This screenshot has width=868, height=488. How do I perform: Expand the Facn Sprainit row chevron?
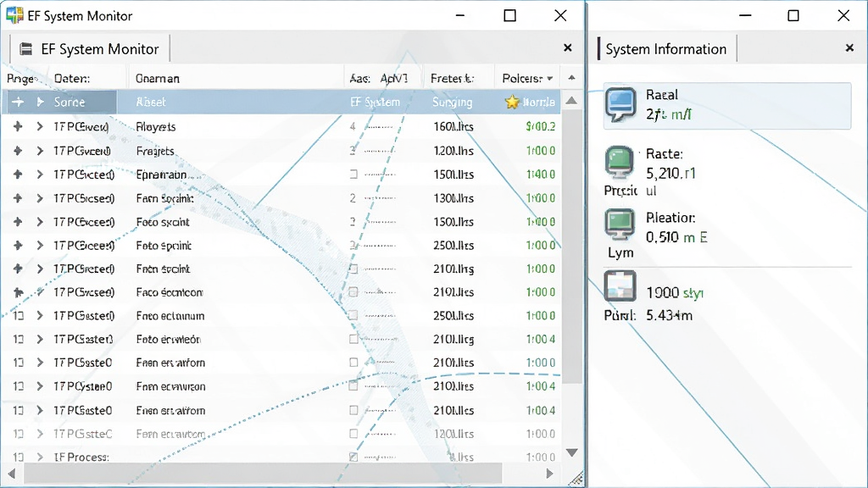(x=40, y=198)
